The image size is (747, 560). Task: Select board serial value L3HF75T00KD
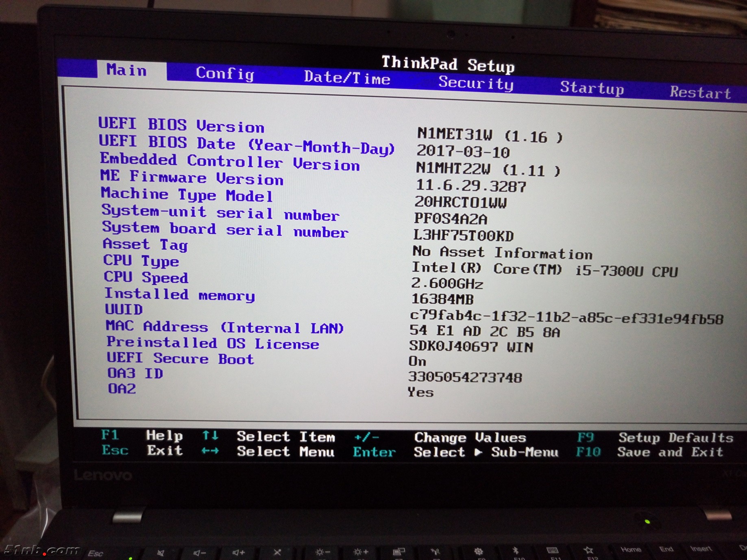tap(464, 235)
